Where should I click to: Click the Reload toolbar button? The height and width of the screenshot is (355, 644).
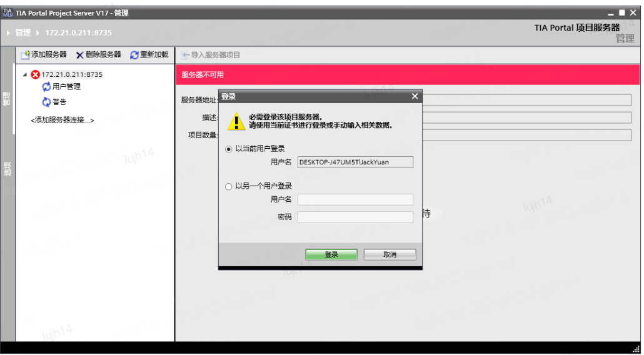149,54
